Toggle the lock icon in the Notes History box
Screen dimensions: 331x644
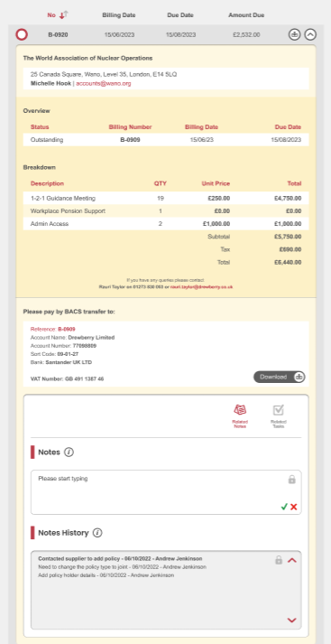279,560
